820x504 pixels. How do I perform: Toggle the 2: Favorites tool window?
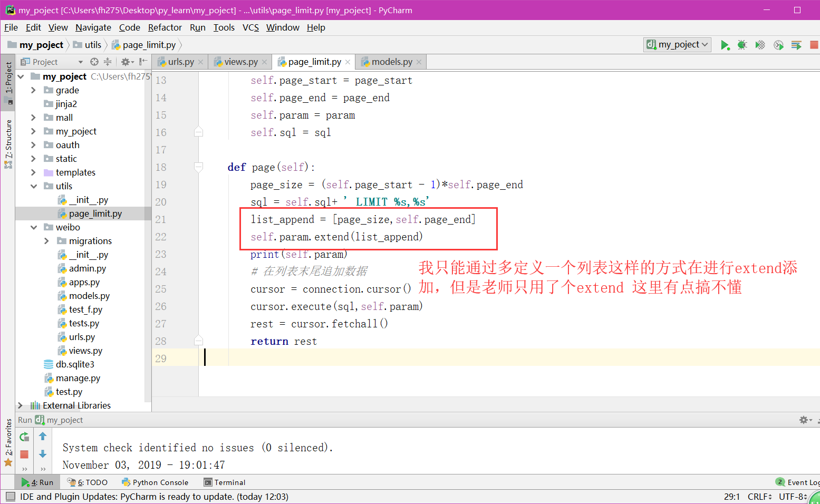tap(8, 442)
